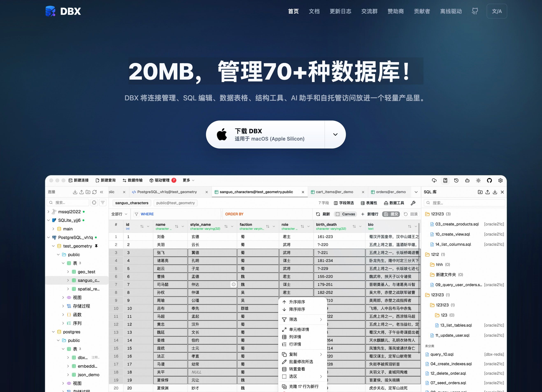Click the pin icon next to test_geometry
The image size is (542, 392).
point(96,246)
